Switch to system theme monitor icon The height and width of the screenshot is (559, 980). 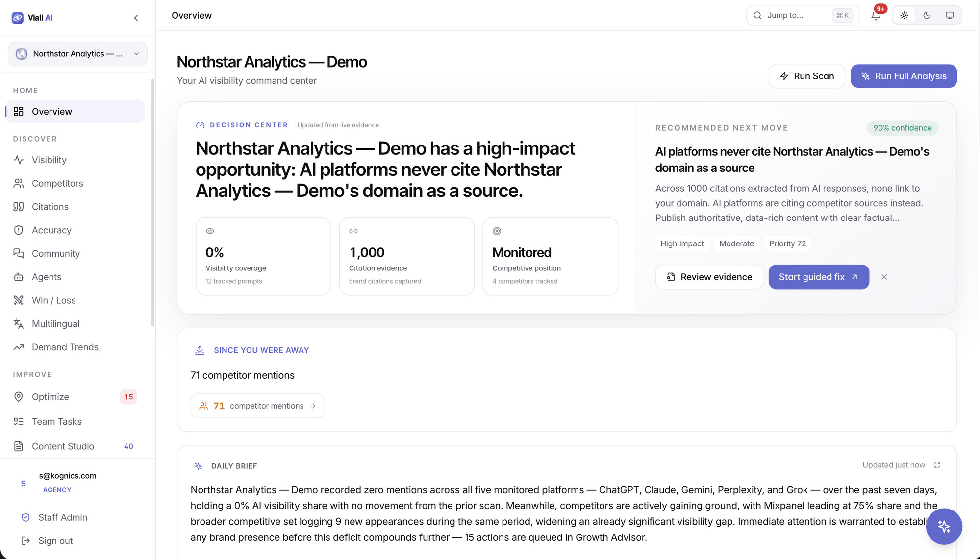949,15
